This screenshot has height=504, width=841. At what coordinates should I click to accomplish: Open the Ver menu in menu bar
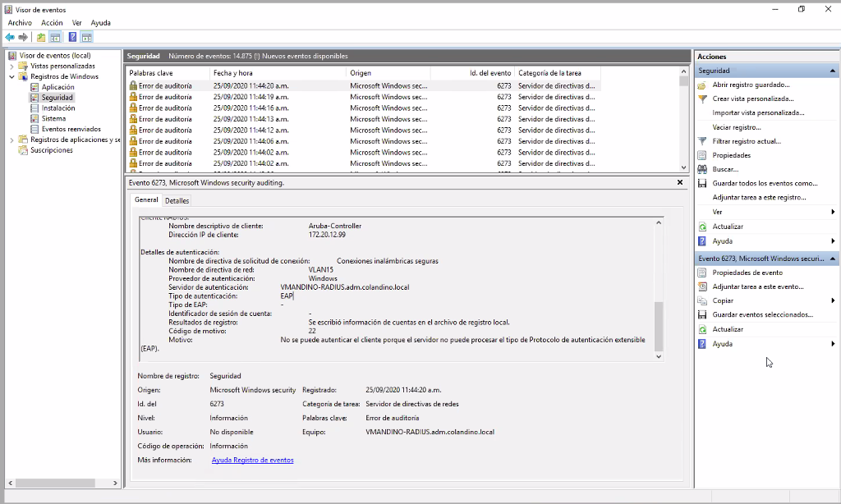(76, 22)
